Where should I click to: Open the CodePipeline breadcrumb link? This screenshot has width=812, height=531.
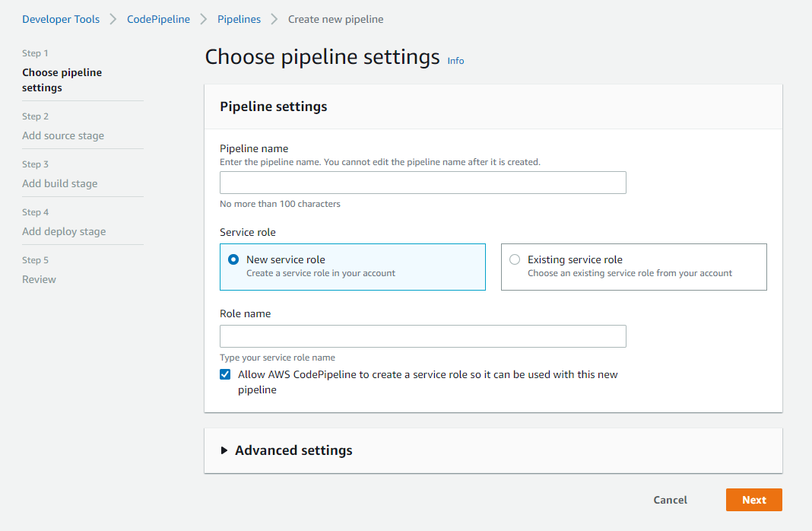pyautogui.click(x=158, y=19)
